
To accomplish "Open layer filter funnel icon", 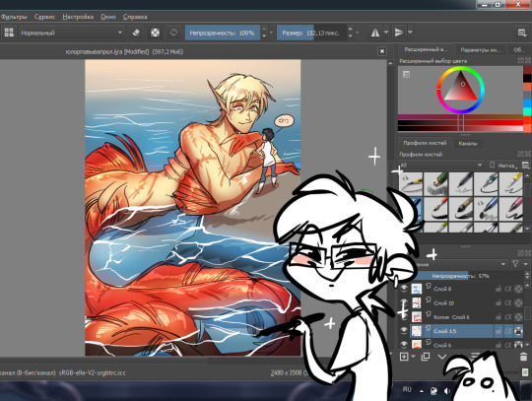I will (515, 264).
